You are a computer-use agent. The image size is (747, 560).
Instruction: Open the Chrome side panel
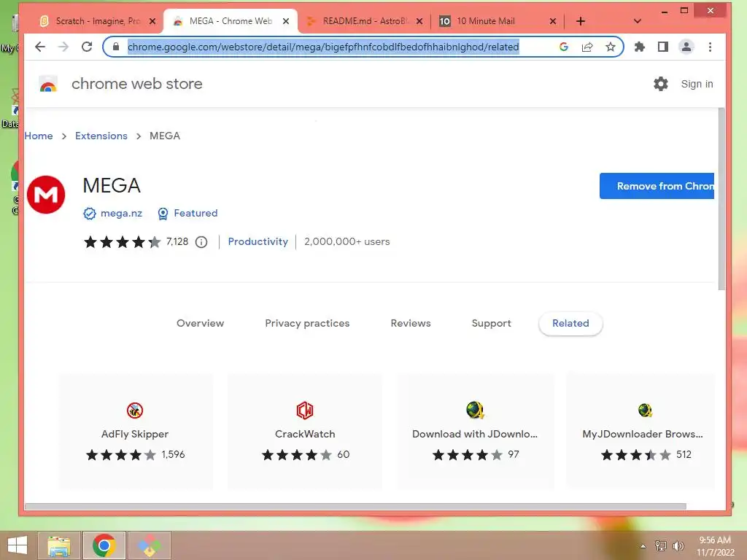click(662, 47)
